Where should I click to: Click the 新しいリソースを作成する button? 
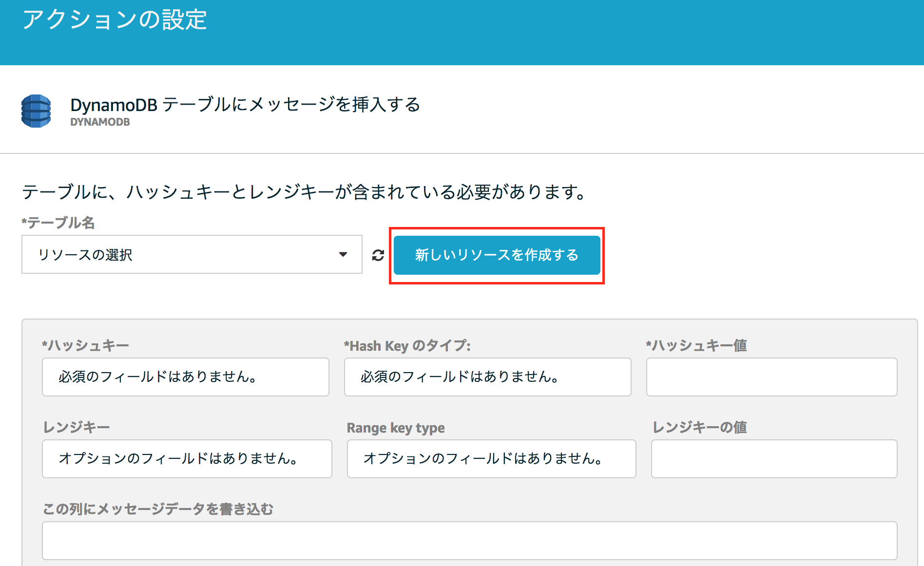click(x=497, y=255)
